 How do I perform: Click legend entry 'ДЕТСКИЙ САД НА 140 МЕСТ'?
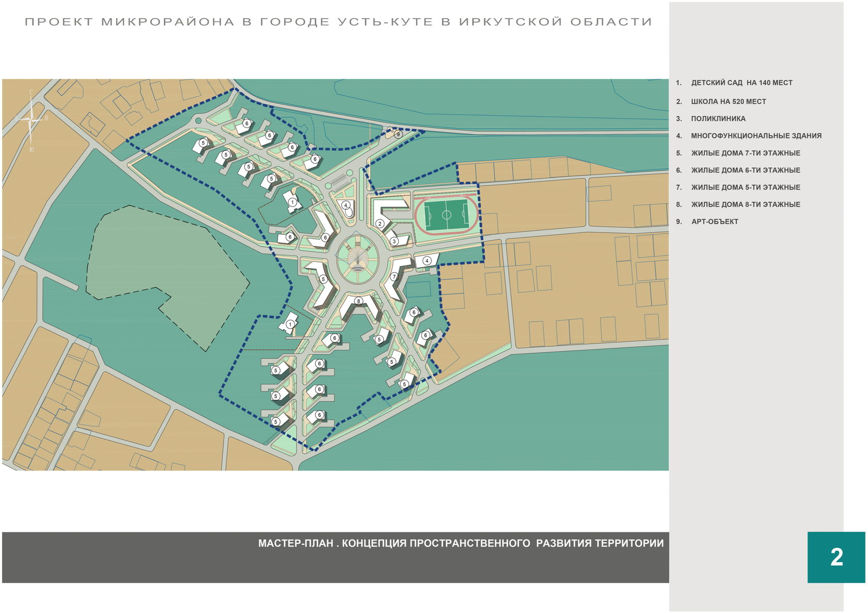coord(741,83)
